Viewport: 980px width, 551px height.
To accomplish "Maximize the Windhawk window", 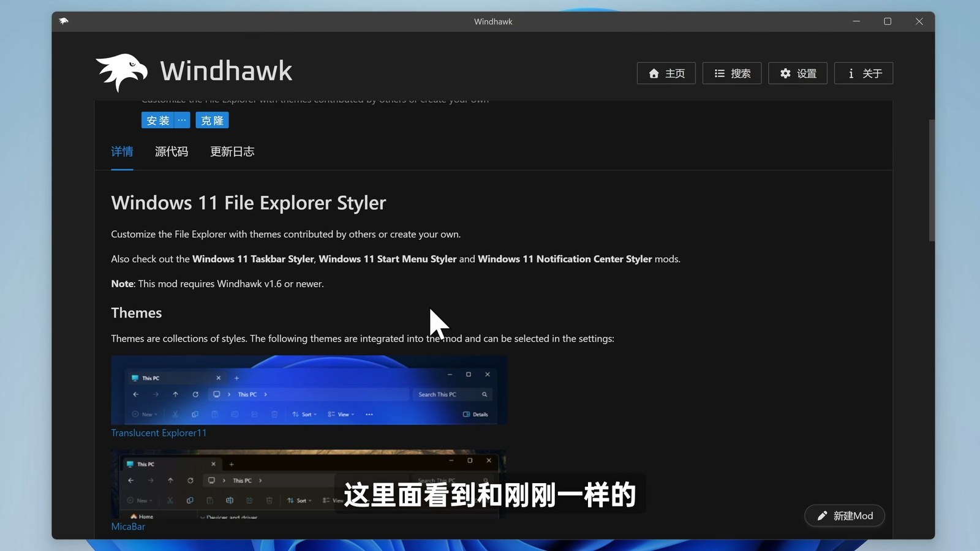I will pos(888,21).
